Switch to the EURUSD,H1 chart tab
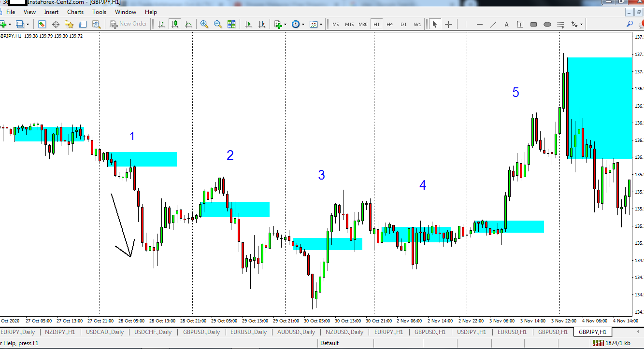Viewport: 644px width, 349px height. (513, 332)
